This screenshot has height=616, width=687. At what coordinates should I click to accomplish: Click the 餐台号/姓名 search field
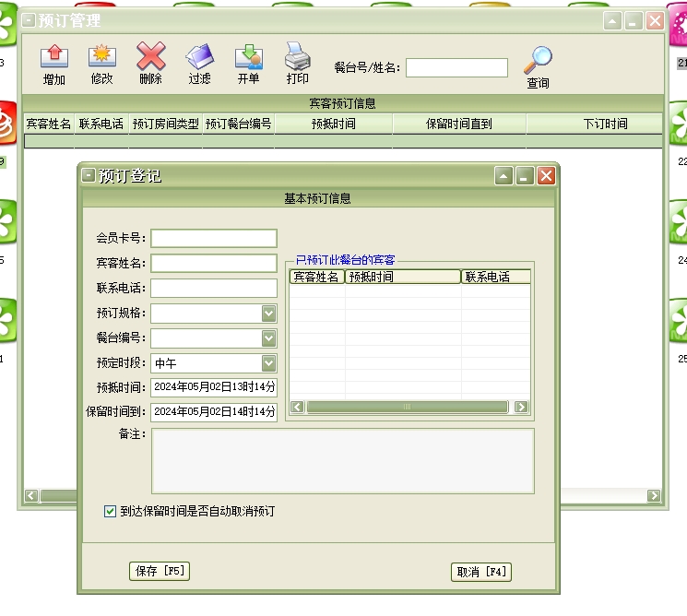456,68
